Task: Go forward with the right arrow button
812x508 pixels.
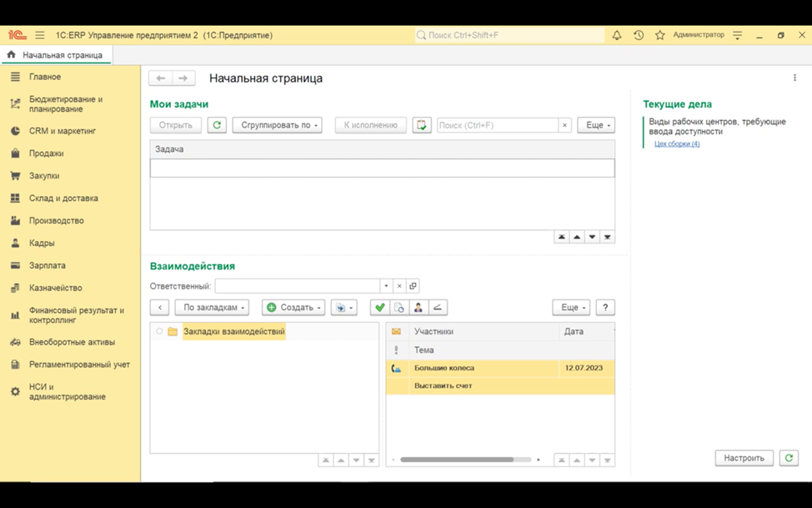Action: (x=183, y=78)
